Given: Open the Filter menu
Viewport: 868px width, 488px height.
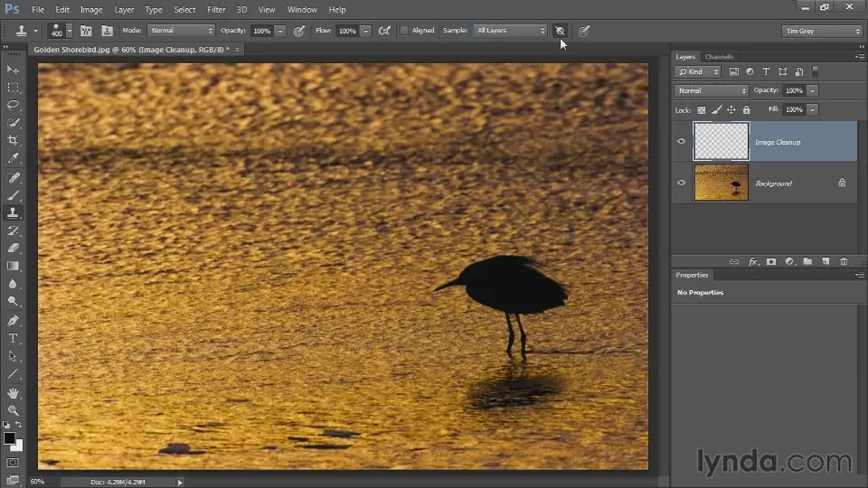Looking at the screenshot, I should coord(216,9).
